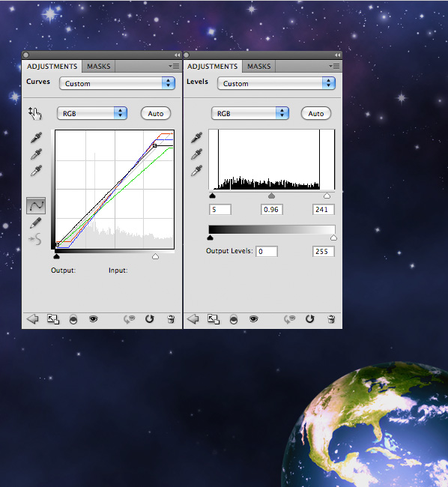Image resolution: width=448 pixels, height=487 pixels.
Task: Pick the black point eyedropper in Curves panel
Action: coord(36,138)
